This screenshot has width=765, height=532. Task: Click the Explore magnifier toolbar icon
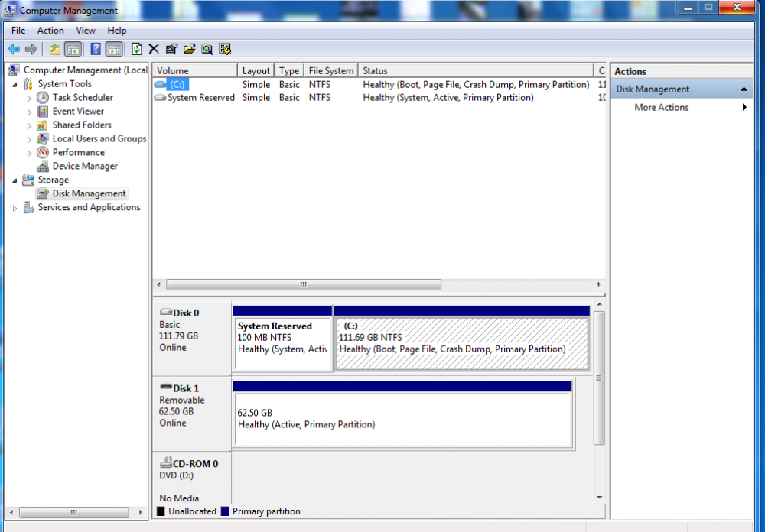(207, 49)
